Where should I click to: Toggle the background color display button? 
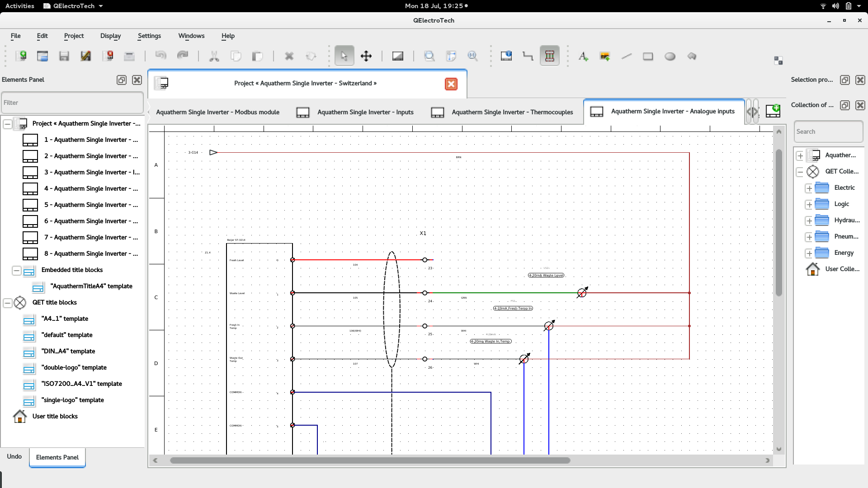[x=397, y=56]
